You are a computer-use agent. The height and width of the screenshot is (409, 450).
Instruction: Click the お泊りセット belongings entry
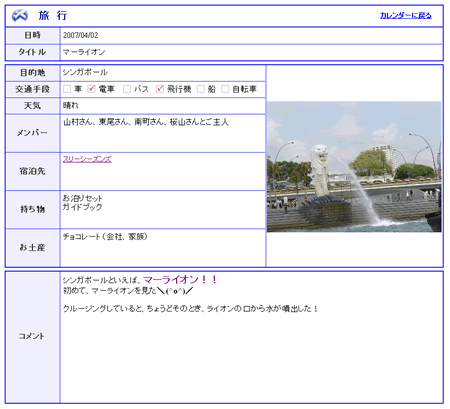82,198
